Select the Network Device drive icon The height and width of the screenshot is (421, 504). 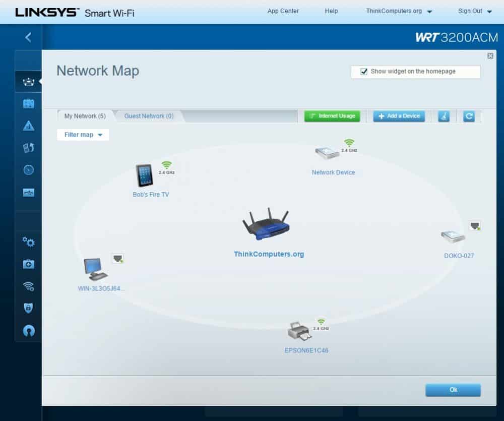click(x=327, y=153)
